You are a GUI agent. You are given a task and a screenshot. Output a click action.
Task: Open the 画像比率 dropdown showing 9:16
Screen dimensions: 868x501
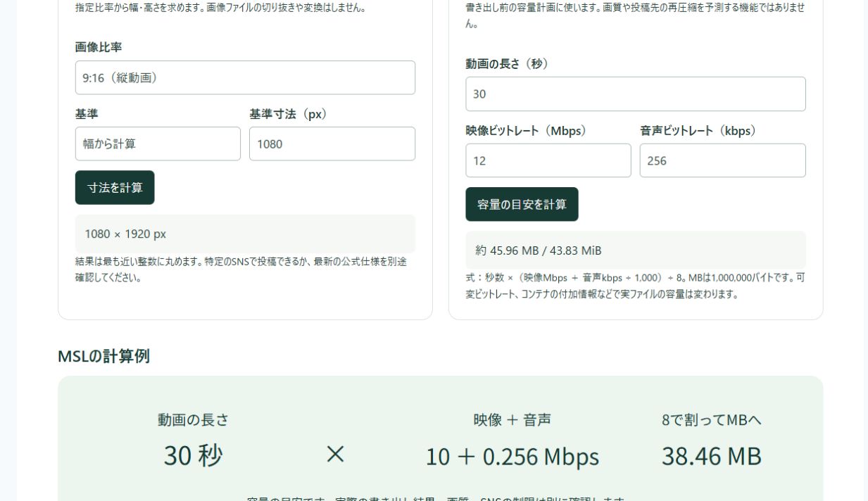point(245,77)
